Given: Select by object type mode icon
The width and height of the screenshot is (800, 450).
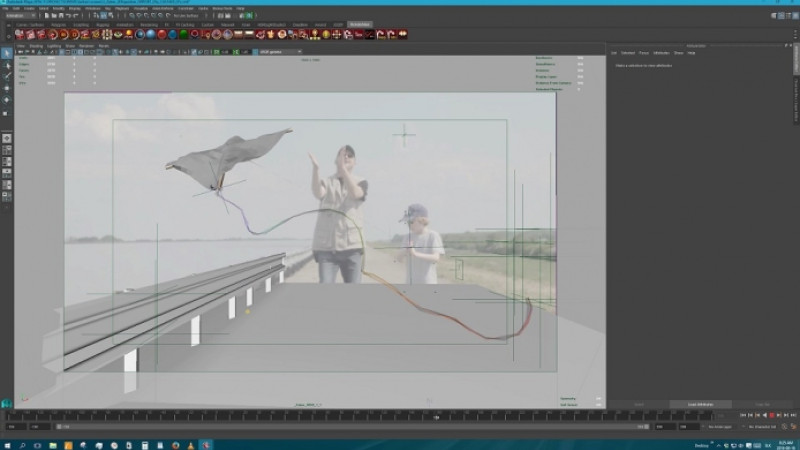Looking at the screenshot, I should coord(103,16).
